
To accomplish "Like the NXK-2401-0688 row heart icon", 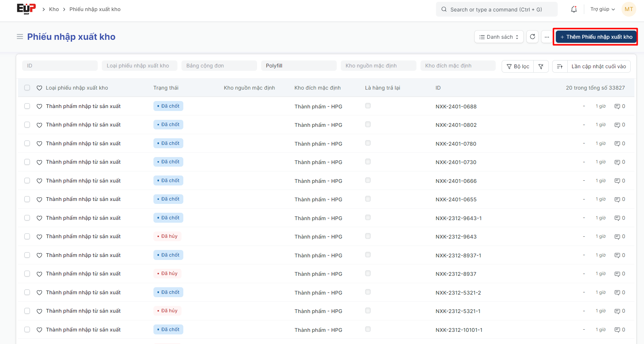I will click(x=39, y=107).
